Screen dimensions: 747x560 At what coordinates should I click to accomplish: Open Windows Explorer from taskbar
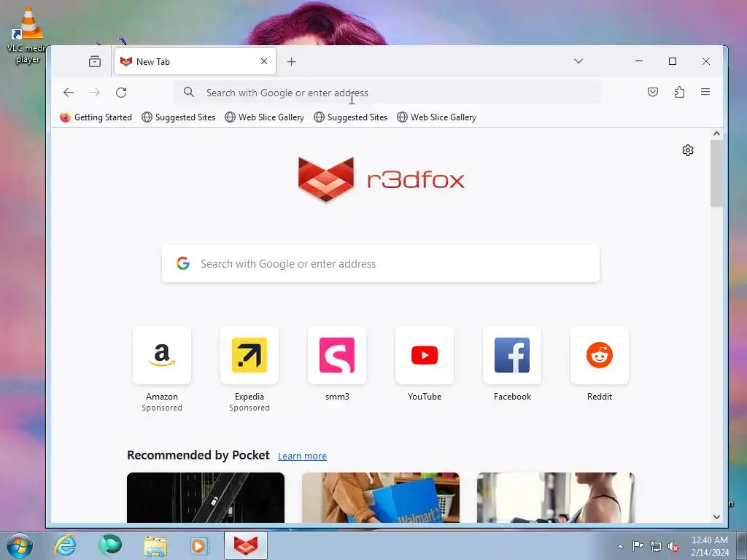[x=155, y=545]
